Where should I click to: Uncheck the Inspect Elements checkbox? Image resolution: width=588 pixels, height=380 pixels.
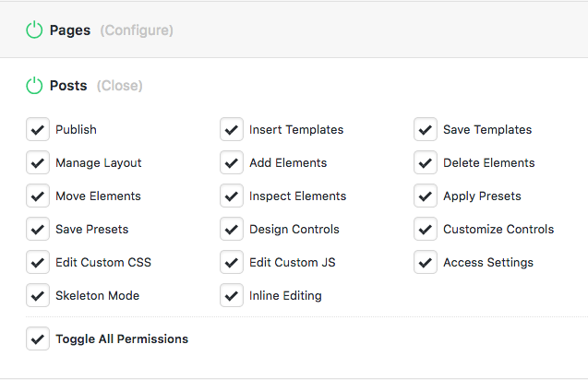click(232, 196)
